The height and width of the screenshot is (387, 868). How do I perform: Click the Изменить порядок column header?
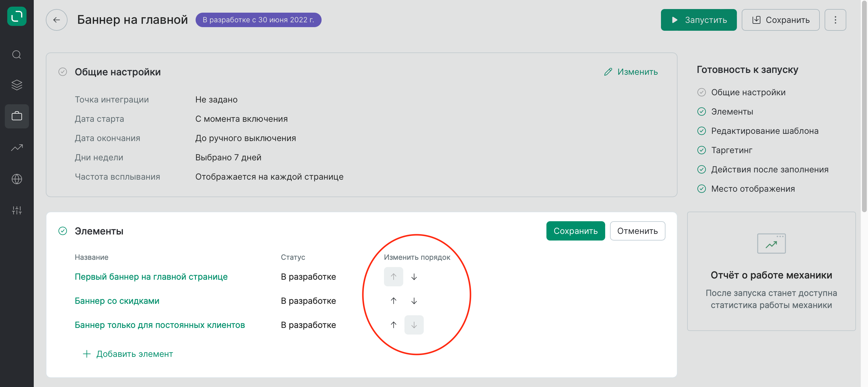coord(417,257)
